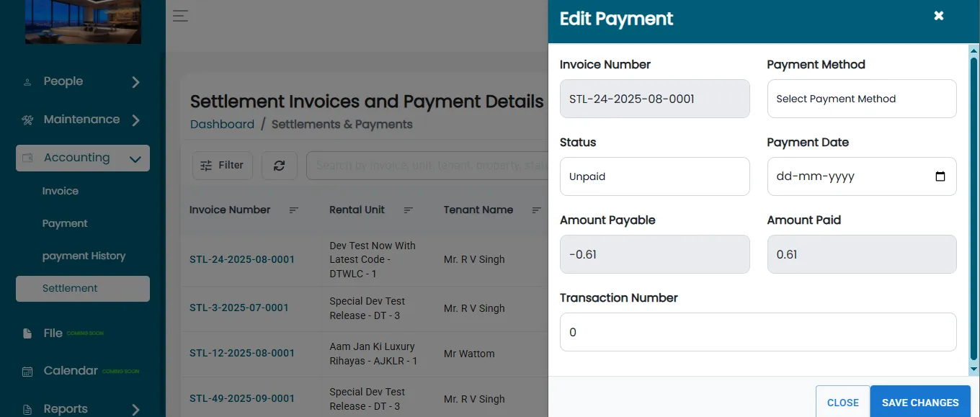Click the Payment Date input field

(862, 176)
